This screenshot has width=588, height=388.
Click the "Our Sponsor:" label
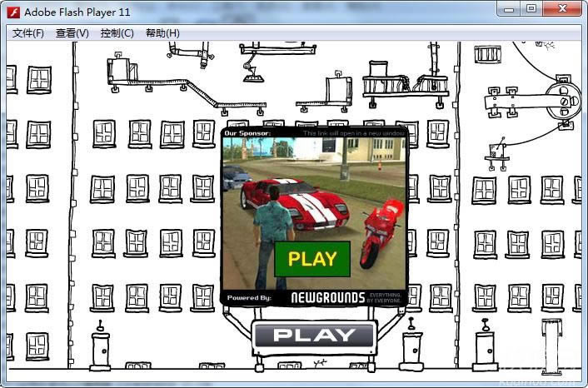pos(248,133)
